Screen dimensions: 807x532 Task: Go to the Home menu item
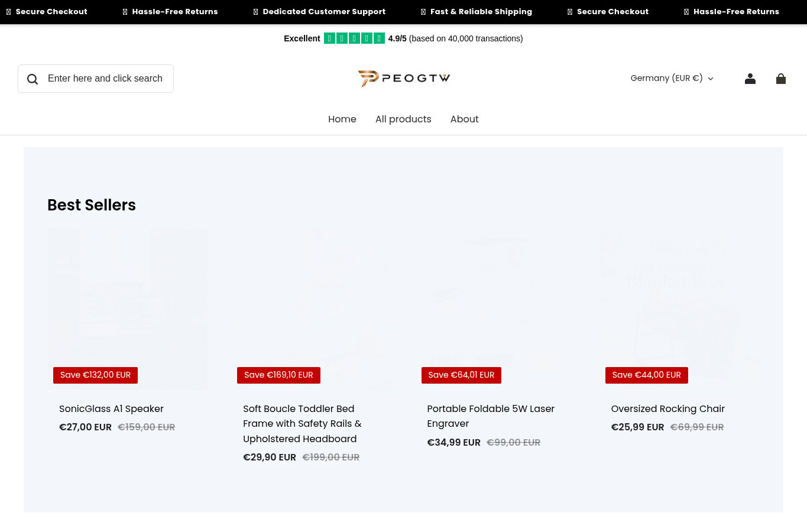[342, 119]
